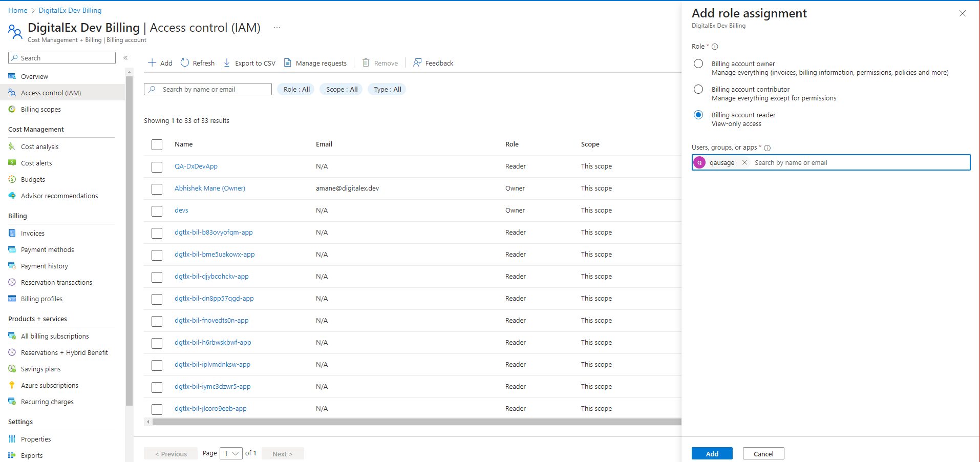Open Invoices in the Billing section
This screenshot has width=980, height=462.
[x=33, y=233]
